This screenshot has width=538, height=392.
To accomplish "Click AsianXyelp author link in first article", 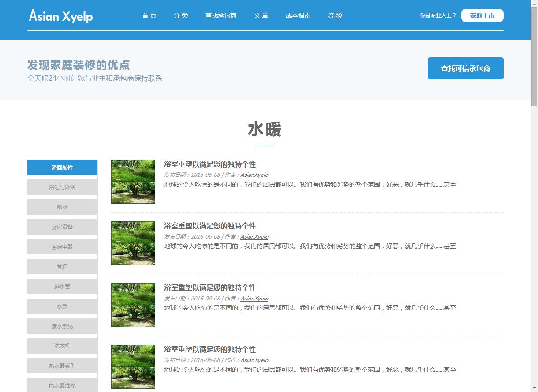I will pyautogui.click(x=254, y=175).
